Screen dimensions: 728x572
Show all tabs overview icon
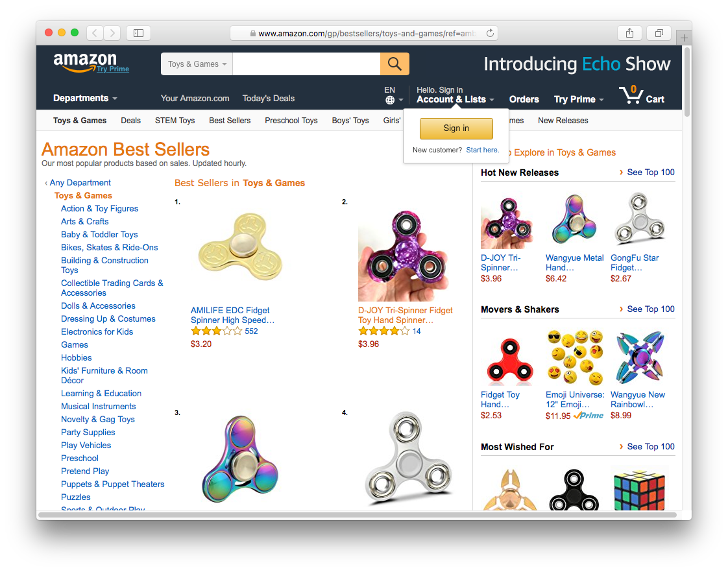coord(659,33)
